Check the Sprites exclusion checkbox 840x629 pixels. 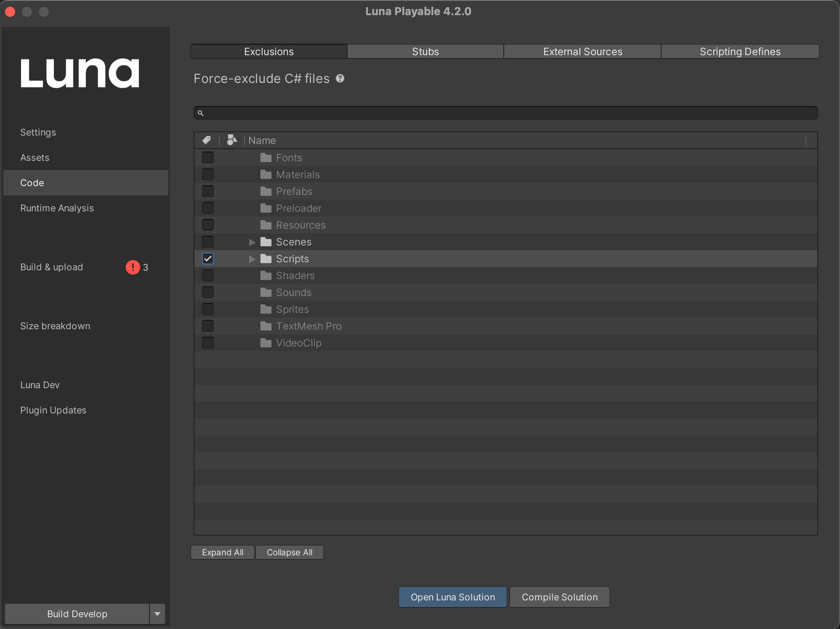click(x=208, y=309)
